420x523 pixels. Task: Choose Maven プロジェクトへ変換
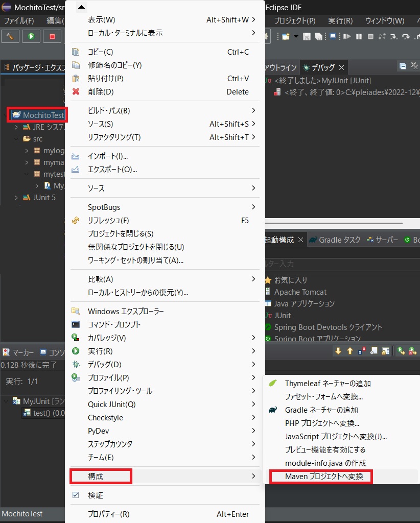(x=343, y=477)
